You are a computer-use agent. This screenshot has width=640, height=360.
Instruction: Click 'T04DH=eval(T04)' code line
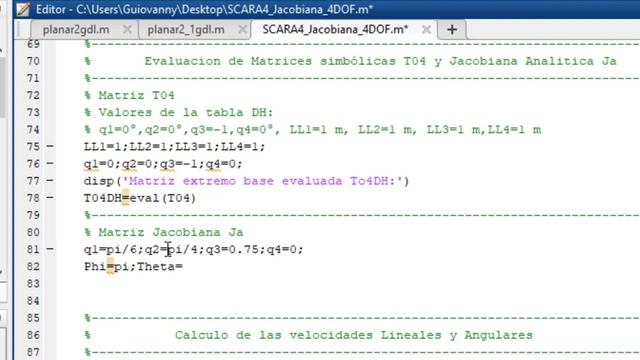coord(140,198)
